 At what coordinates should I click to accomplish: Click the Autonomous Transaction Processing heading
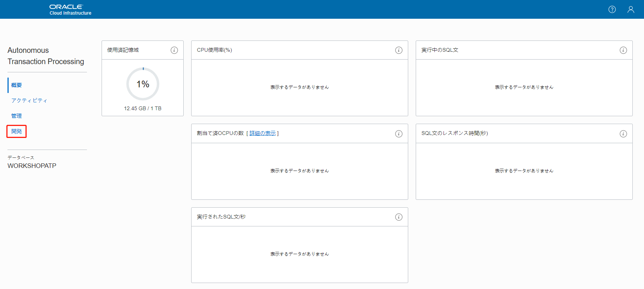(x=46, y=56)
